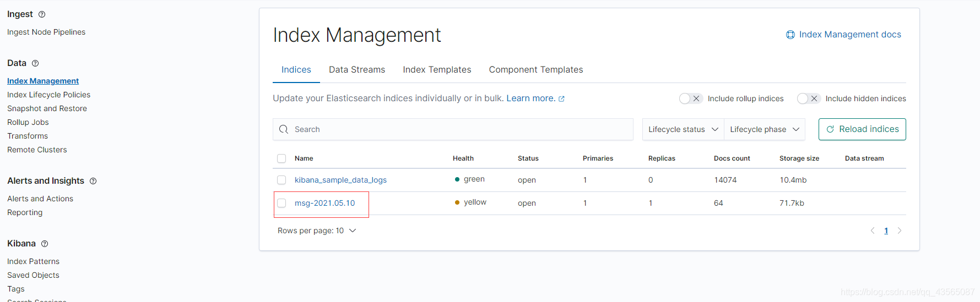Click the Index Management docs lifebuoy icon
Image resolution: width=980 pixels, height=302 pixels.
(x=791, y=35)
